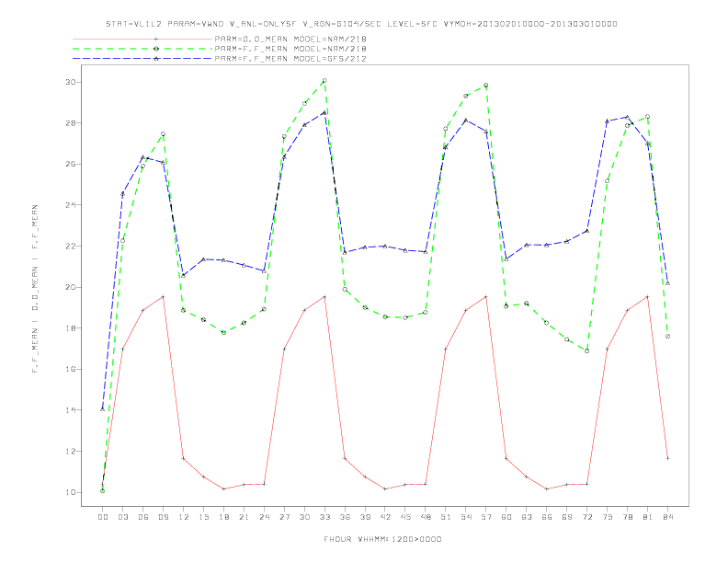Click x-axis tick label 09
728x563 pixels.
[x=163, y=517]
